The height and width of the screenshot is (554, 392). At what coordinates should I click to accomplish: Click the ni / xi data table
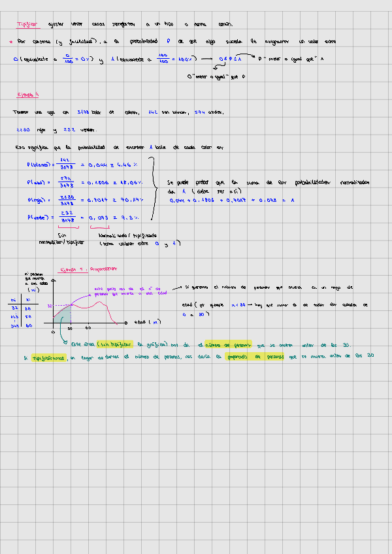pos(21,313)
